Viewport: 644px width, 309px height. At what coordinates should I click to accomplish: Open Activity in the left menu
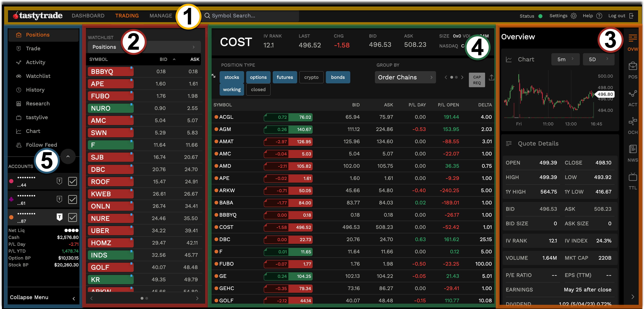36,62
